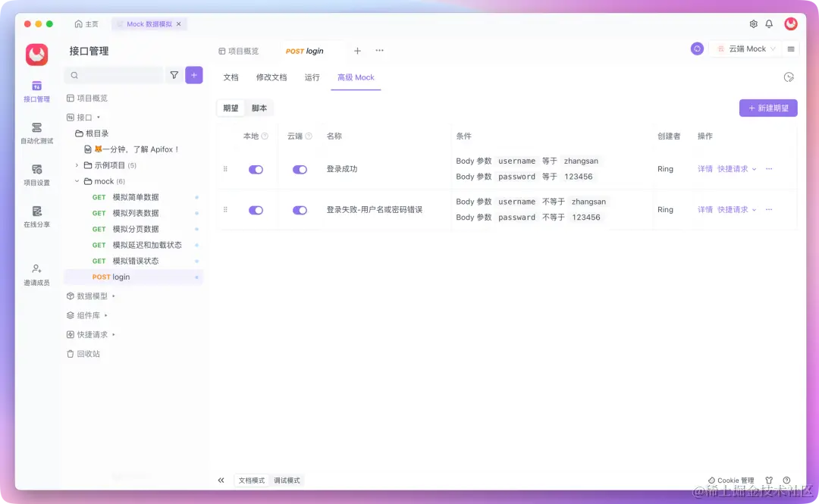Image resolution: width=819 pixels, height=504 pixels.
Task: Open the 自动化测试 sidebar panel
Action: pos(36,133)
